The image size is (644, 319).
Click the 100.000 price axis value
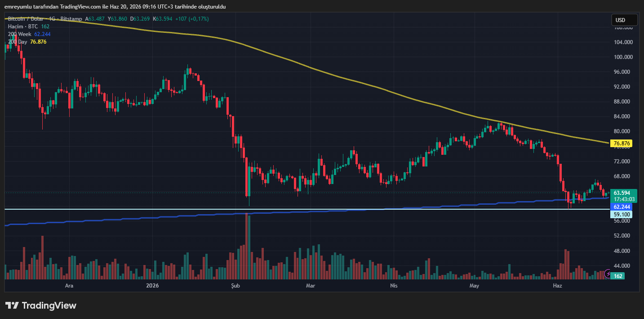pos(623,57)
